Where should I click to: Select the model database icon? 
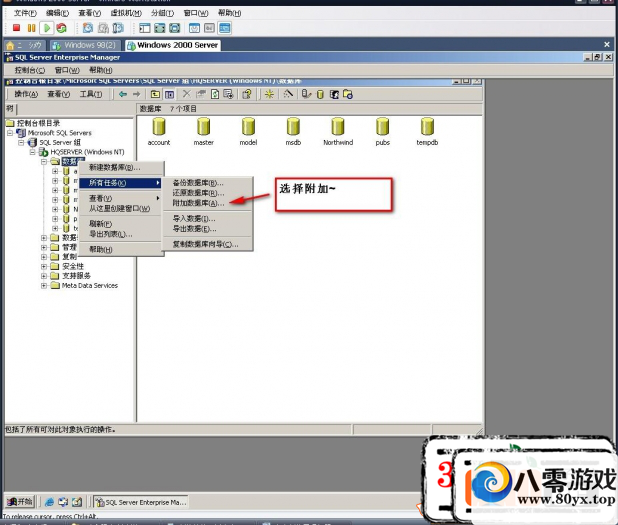pyautogui.click(x=248, y=132)
